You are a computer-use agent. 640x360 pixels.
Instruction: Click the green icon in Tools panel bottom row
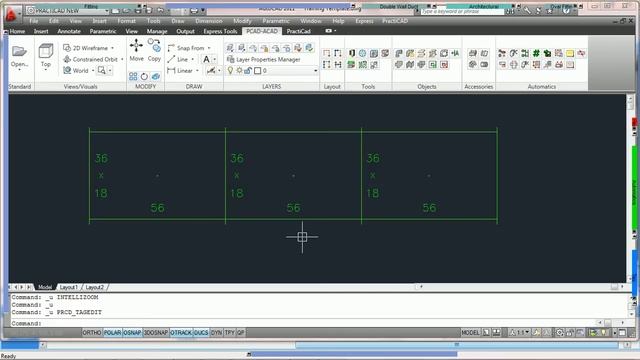[351, 64]
